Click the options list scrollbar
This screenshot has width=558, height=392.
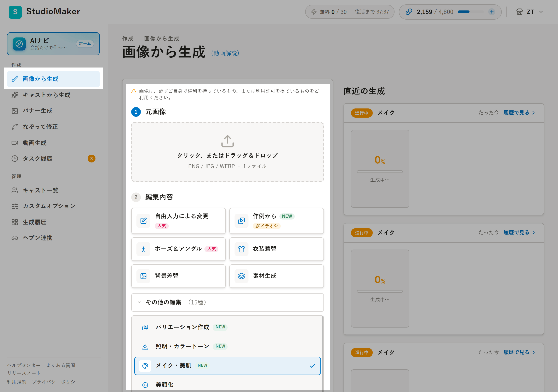[323, 354]
